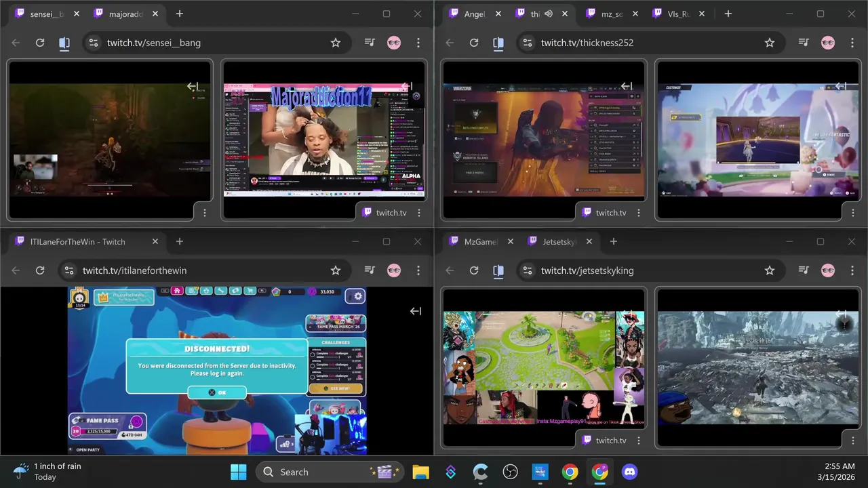The width and height of the screenshot is (868, 488).
Task: View site information for twitch.tv/sensei__bang
Action: pyautogui.click(x=94, y=43)
